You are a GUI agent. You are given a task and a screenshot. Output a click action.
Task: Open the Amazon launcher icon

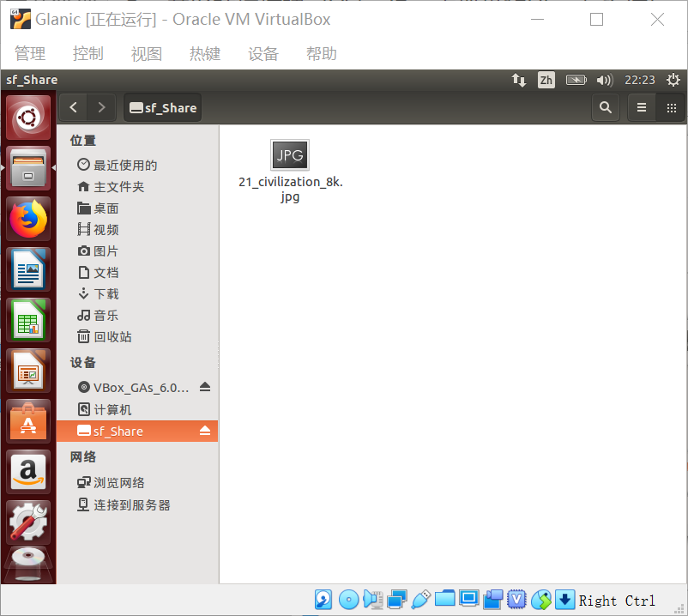tap(28, 472)
